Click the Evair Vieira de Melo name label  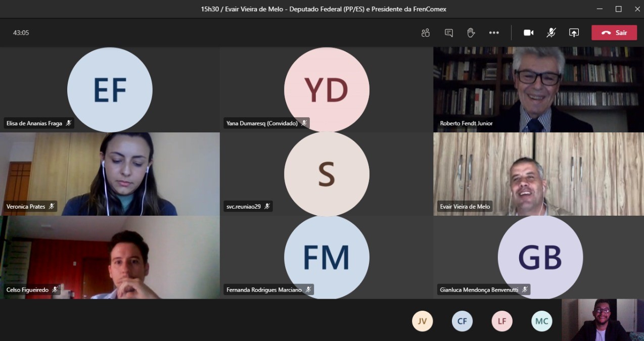click(465, 206)
